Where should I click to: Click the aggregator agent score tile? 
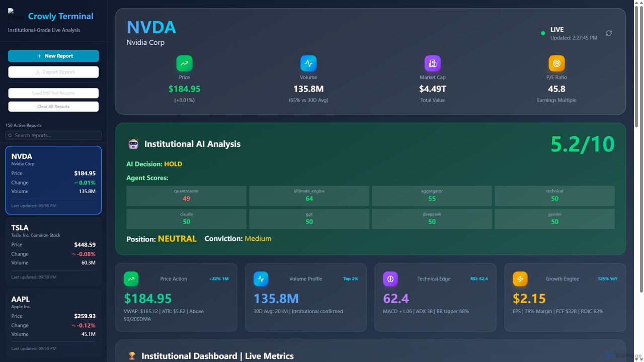(432, 196)
